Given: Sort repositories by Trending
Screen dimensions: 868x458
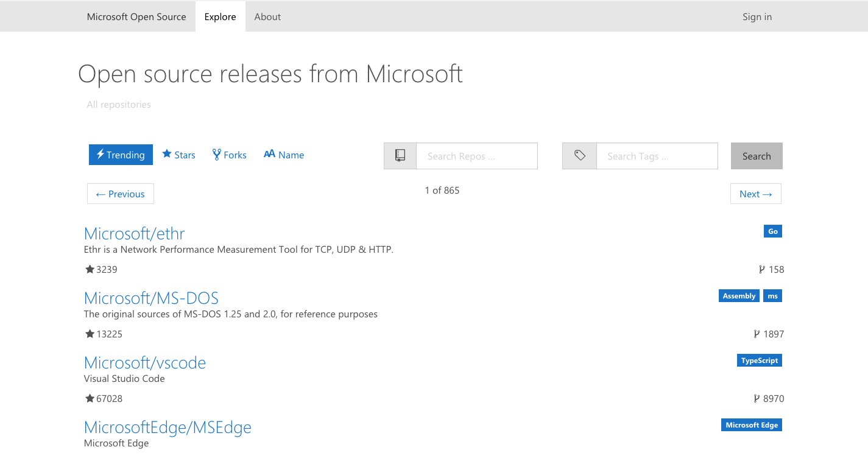Looking at the screenshot, I should pyautogui.click(x=120, y=155).
